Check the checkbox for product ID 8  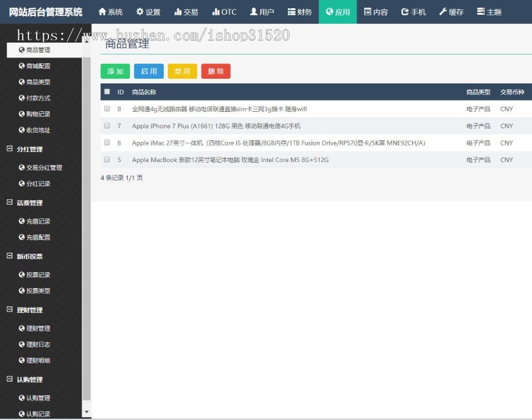click(x=108, y=109)
